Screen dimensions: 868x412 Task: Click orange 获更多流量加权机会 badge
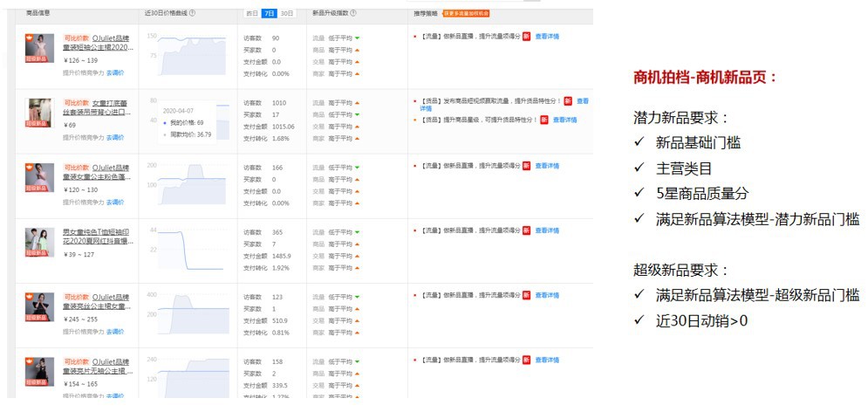pos(466,13)
